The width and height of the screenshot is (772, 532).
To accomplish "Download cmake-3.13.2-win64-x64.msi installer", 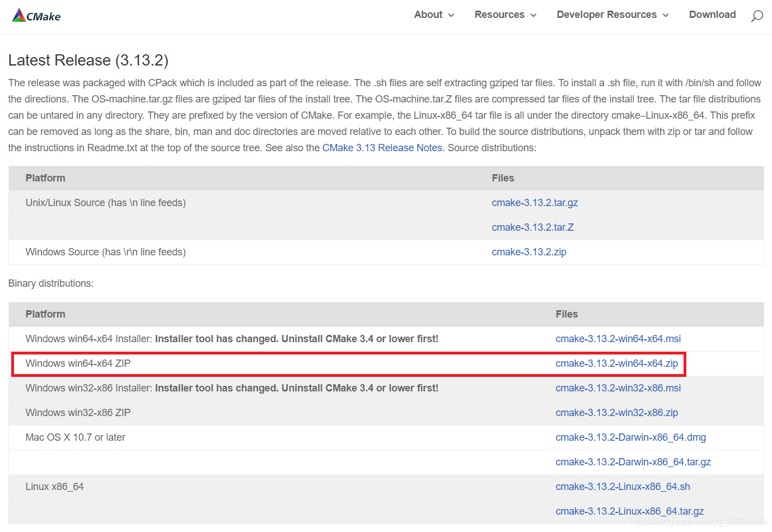I will [618, 339].
